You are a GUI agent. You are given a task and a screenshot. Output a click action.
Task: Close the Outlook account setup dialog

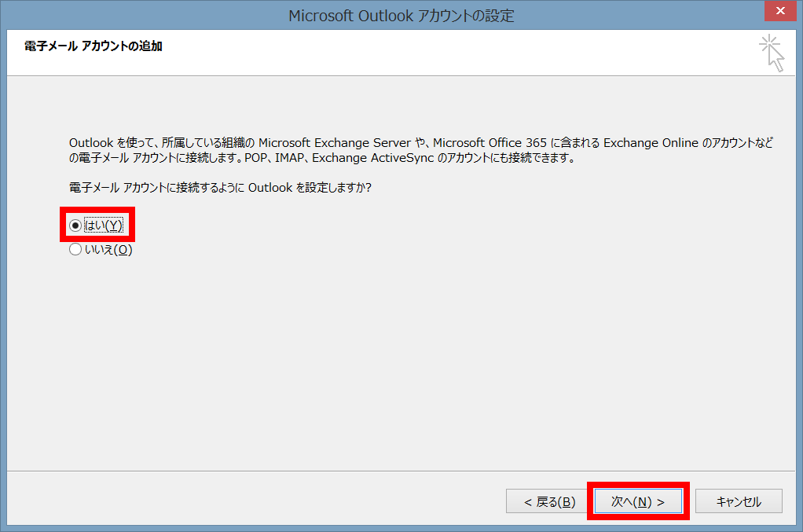click(780, 11)
